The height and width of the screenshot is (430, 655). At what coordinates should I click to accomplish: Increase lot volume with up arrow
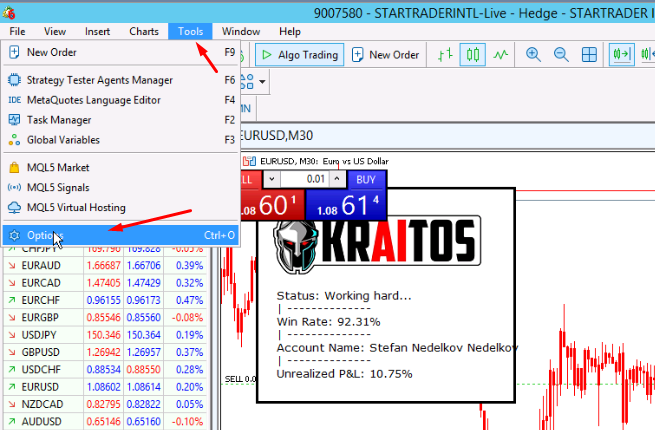coord(336,178)
